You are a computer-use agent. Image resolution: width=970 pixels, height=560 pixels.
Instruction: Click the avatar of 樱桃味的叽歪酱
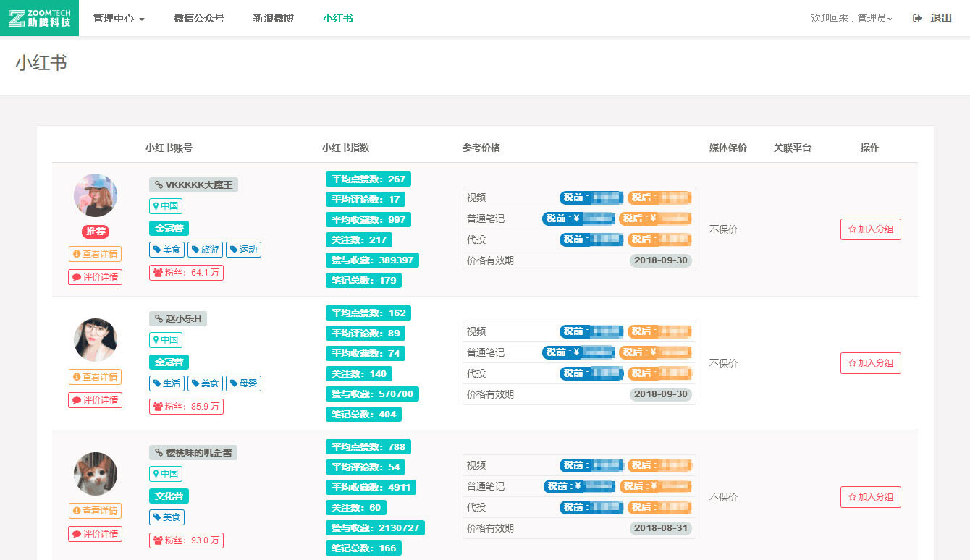[95, 474]
